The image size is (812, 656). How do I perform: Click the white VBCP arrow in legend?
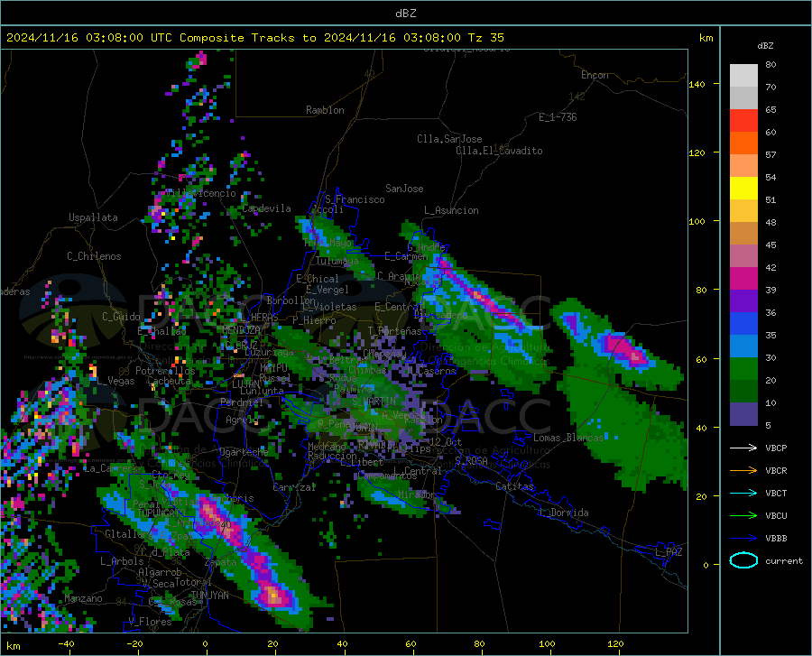point(743,448)
